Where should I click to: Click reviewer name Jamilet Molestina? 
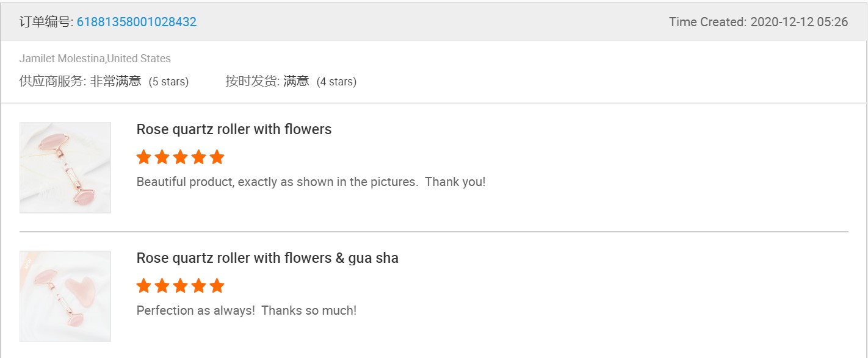tap(62, 59)
